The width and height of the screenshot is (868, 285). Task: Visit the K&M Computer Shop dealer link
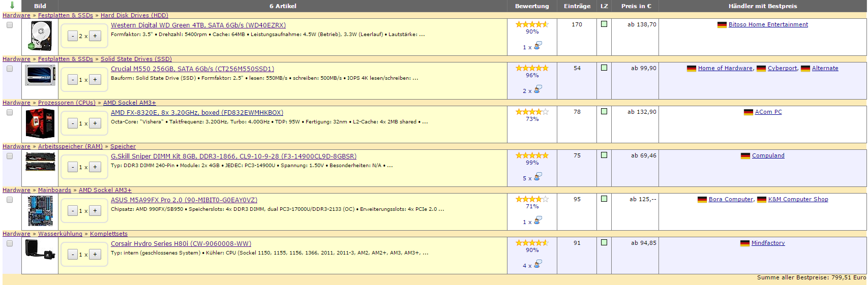click(x=798, y=199)
